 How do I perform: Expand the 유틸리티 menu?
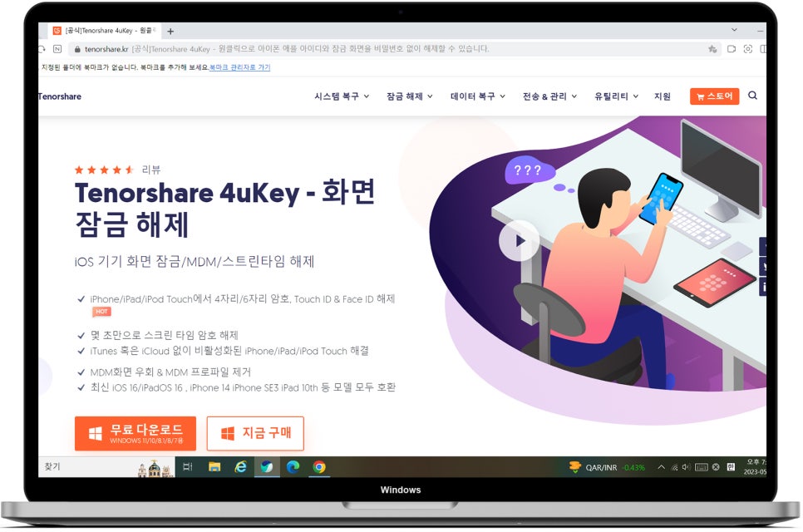click(x=616, y=96)
